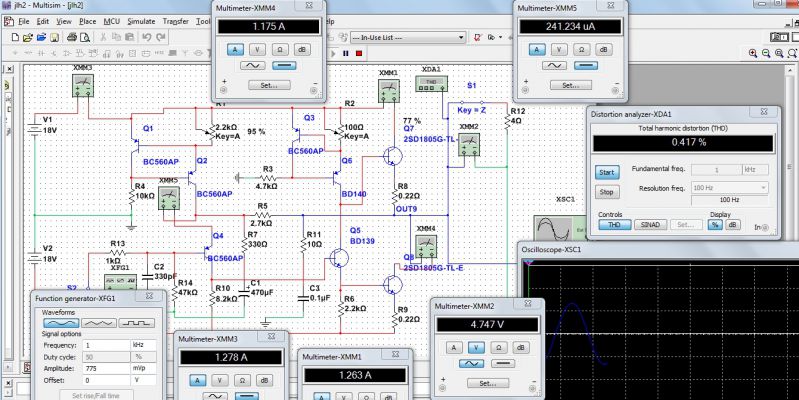799x400 pixels.
Task: Pause the running simulation
Action: coord(346,53)
